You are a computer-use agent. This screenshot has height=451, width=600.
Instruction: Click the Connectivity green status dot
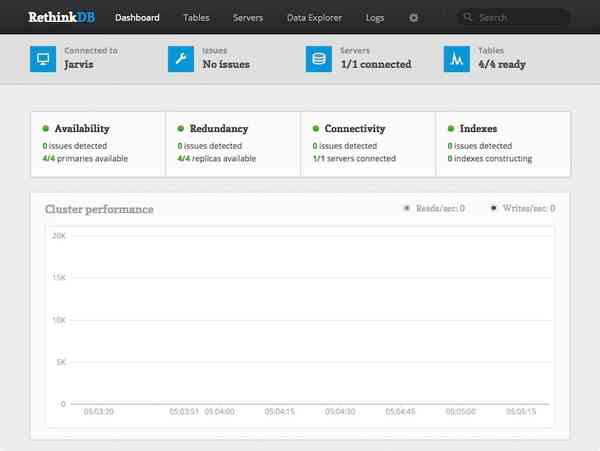(316, 129)
